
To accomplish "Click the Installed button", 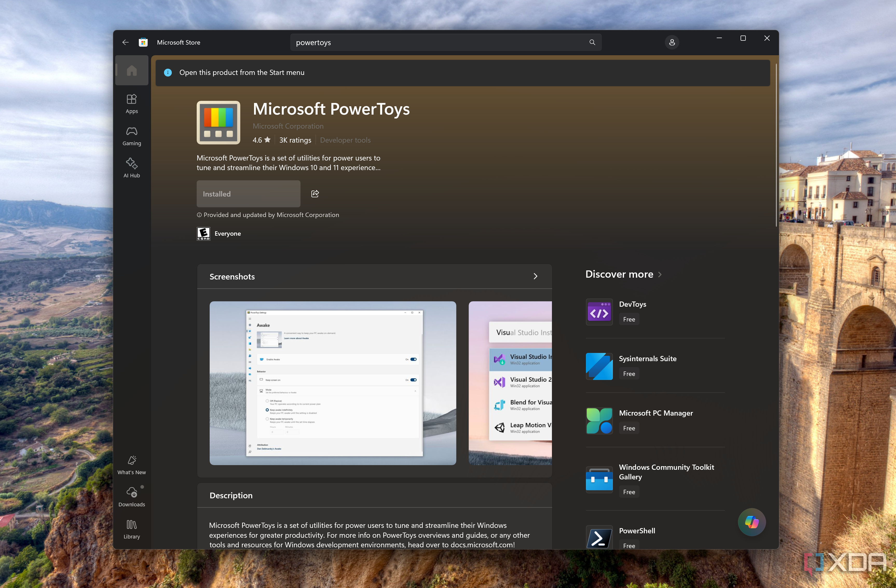I will point(248,193).
